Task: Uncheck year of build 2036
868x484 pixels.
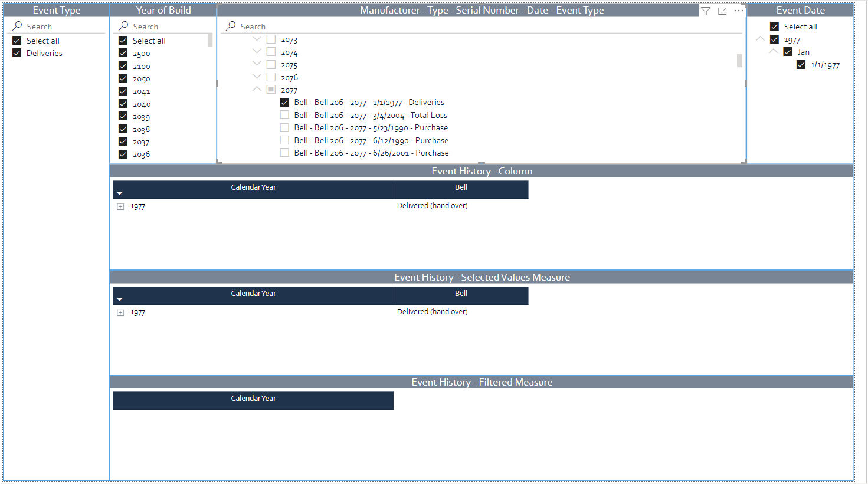Action: click(x=123, y=154)
